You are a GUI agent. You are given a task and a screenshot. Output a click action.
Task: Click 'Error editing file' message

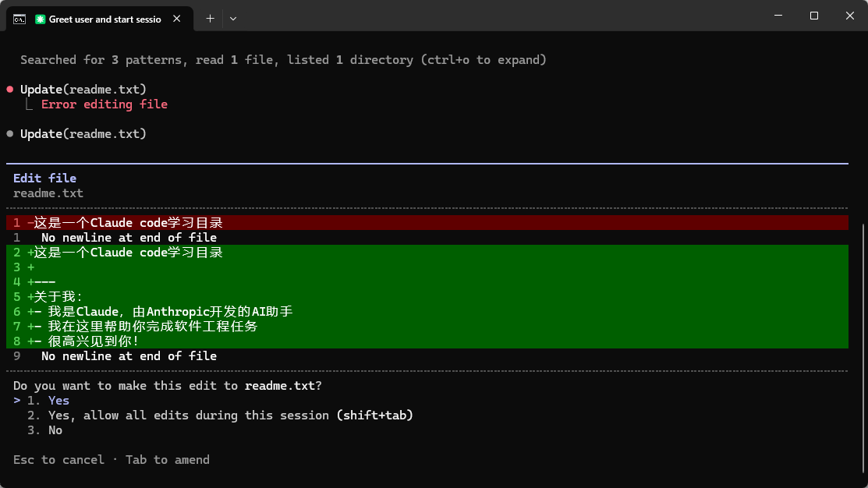pyautogui.click(x=104, y=104)
